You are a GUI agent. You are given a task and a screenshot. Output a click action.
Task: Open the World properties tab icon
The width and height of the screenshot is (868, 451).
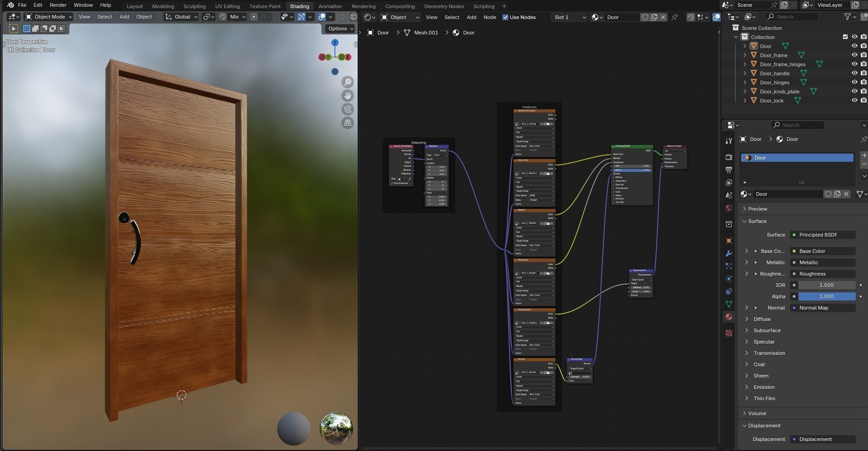pos(729,208)
